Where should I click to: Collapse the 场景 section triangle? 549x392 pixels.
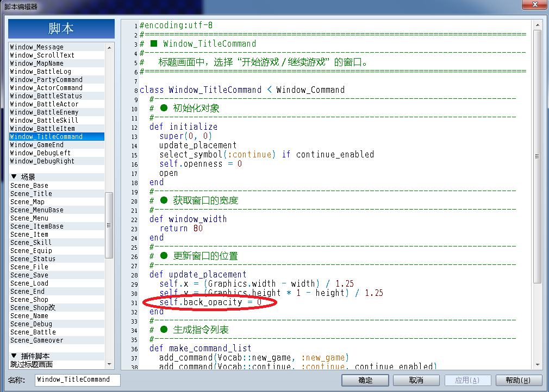(14, 176)
